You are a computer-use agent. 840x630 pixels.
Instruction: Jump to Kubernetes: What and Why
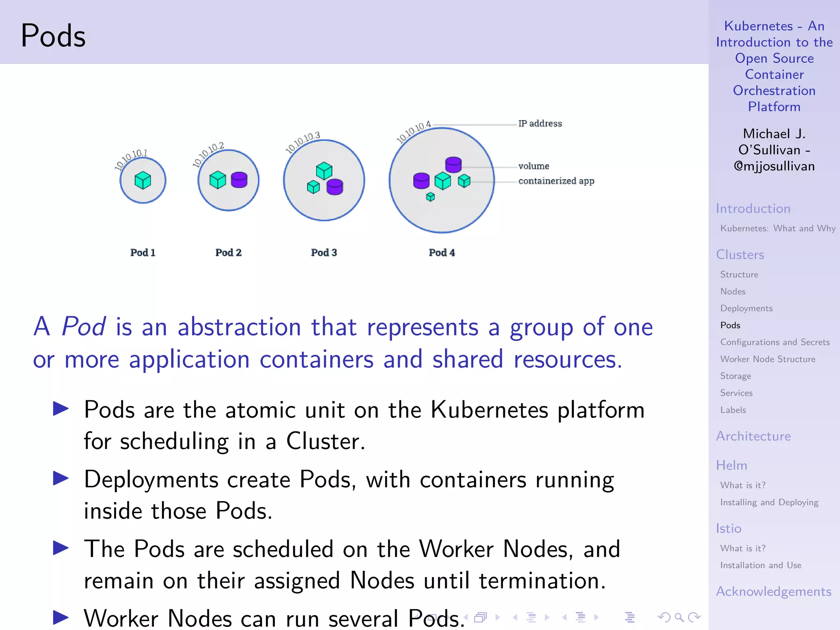tap(778, 228)
